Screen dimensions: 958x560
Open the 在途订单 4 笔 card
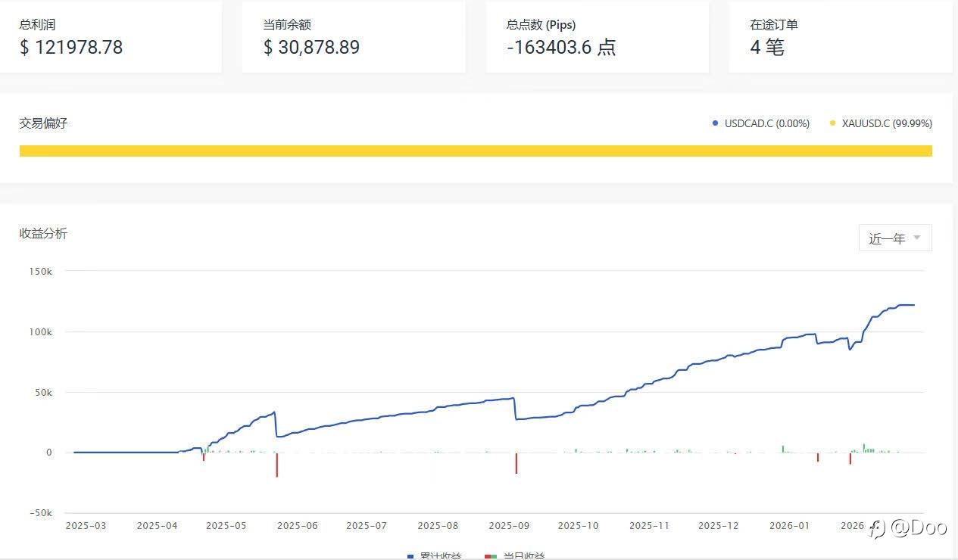click(x=841, y=37)
